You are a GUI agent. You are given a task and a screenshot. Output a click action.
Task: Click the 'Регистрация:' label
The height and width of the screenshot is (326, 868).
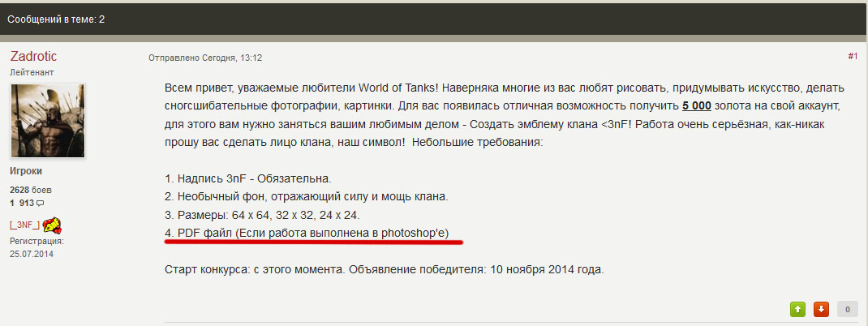click(37, 242)
